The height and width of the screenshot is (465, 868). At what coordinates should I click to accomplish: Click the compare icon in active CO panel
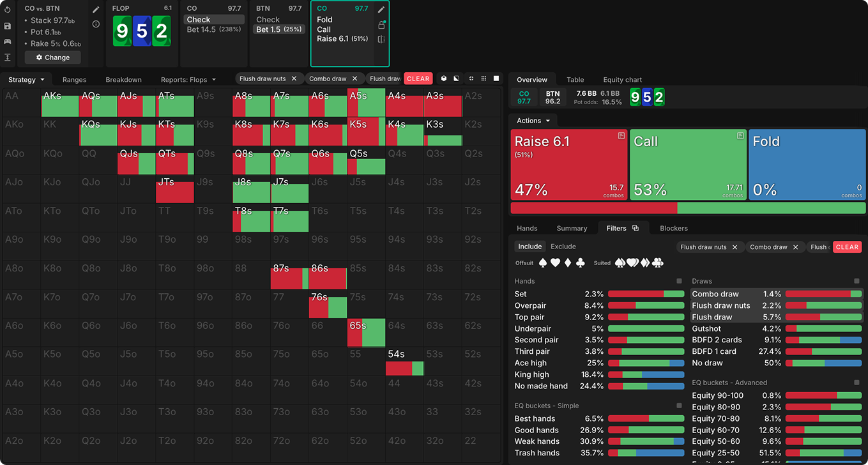(381, 40)
